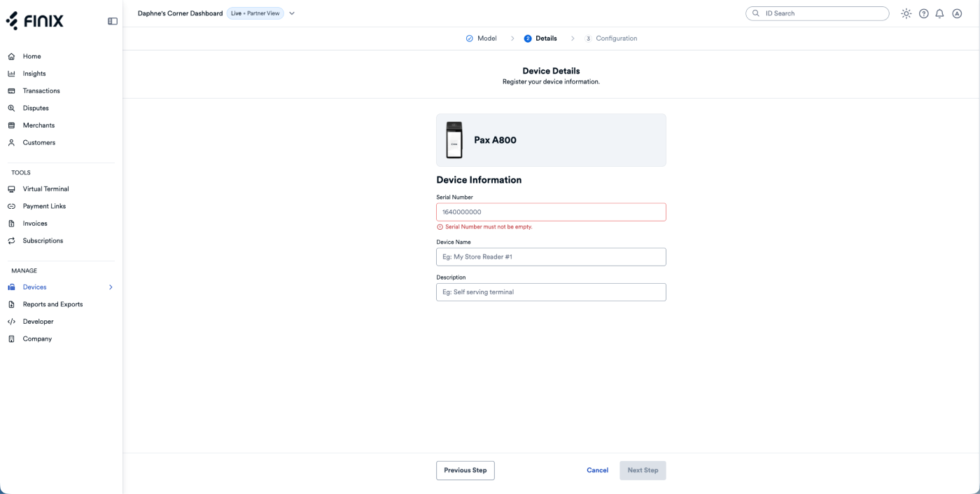Click the Developer code brackets icon

click(x=11, y=322)
